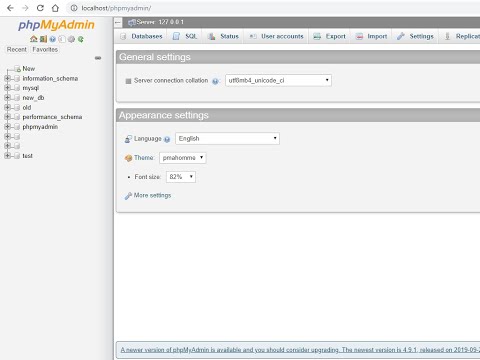The width and height of the screenshot is (480, 360).
Task: Go forward in the browser
Action: pyautogui.click(x=25, y=8)
